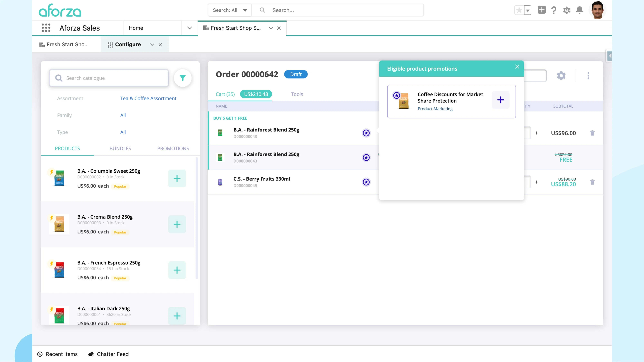
Task: Open Crema Blend 250g product thumbnail
Action: [59, 224]
